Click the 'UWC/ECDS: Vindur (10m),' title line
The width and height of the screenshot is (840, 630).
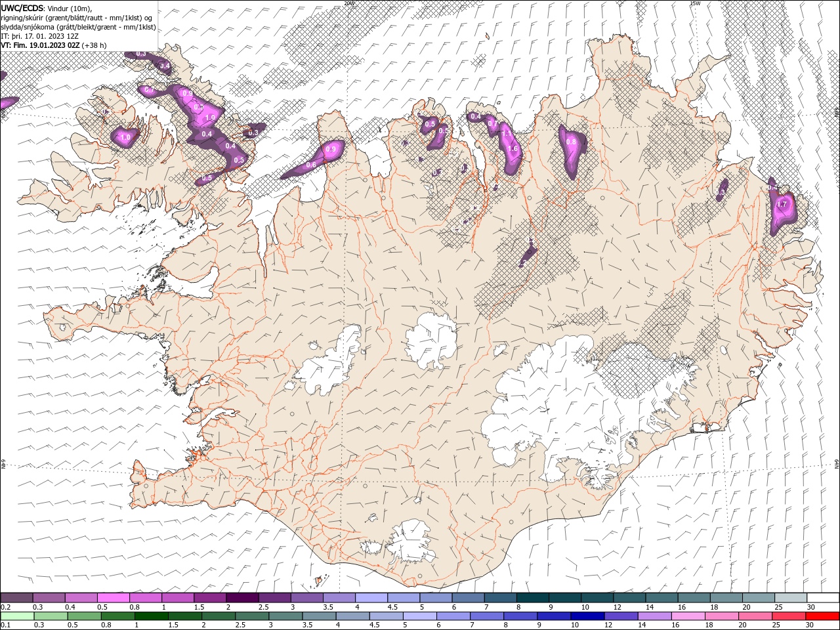[47, 8]
